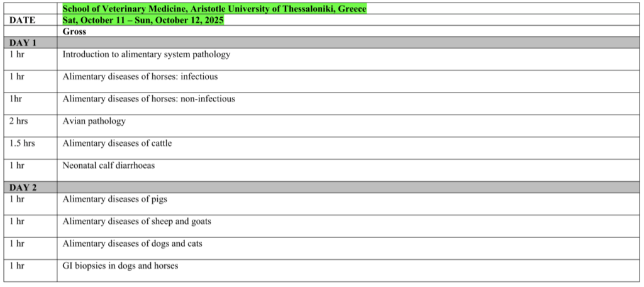Image resolution: width=644 pixels, height=287 pixels.
Task: Click the 1 hr cell beside dogs and cats
Action: point(30,249)
